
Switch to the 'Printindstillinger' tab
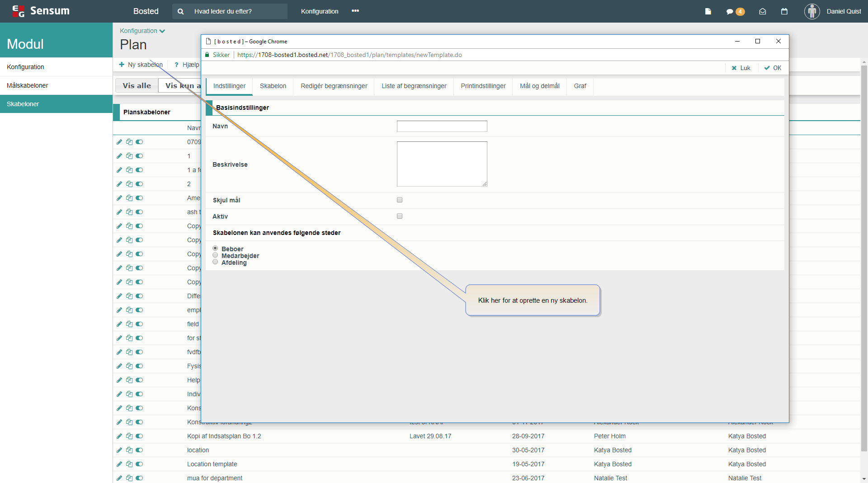483,86
